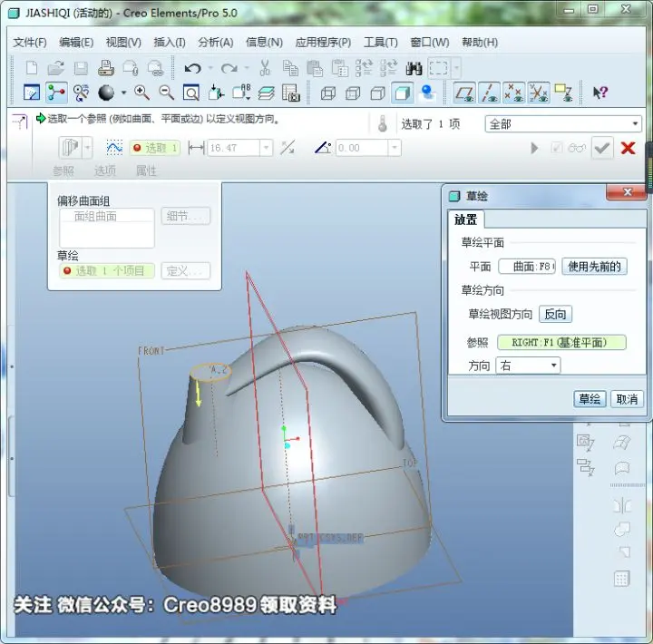
Task: Open the 工具(T) menu
Action: (380, 42)
